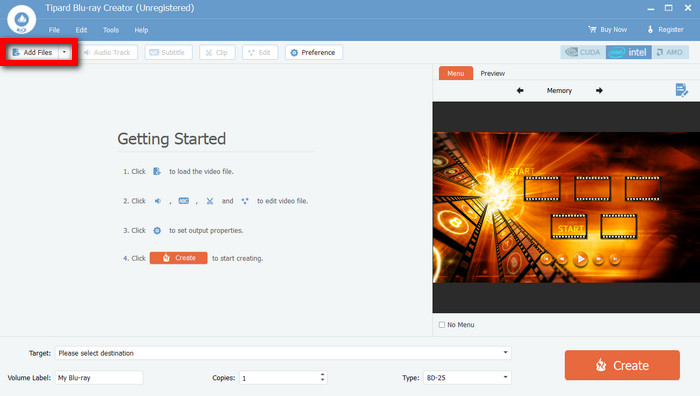Click the Tipard app logo icon
700x396 pixels.
coord(21,19)
